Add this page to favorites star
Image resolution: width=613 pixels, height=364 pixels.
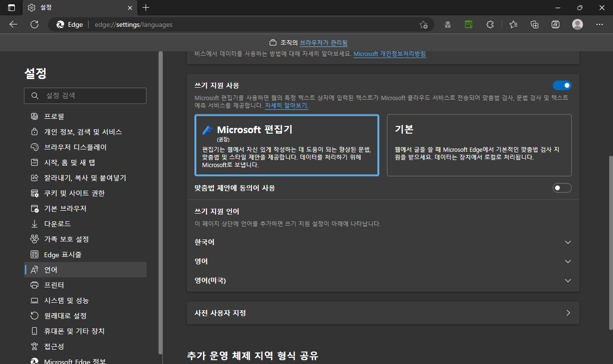pyautogui.click(x=423, y=24)
